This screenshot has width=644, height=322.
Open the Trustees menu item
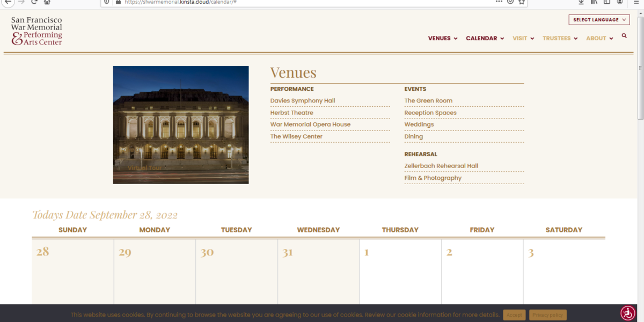559,39
